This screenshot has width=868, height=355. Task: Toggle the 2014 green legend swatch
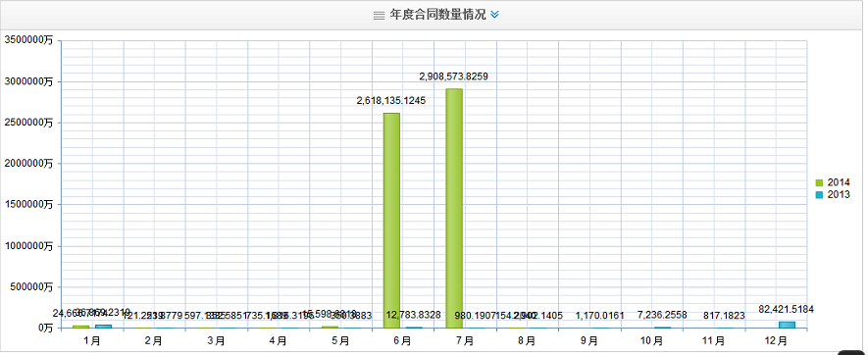point(819,182)
